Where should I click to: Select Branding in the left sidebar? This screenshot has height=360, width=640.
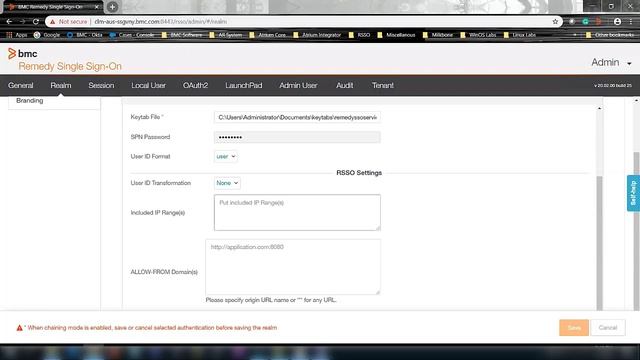[x=30, y=100]
